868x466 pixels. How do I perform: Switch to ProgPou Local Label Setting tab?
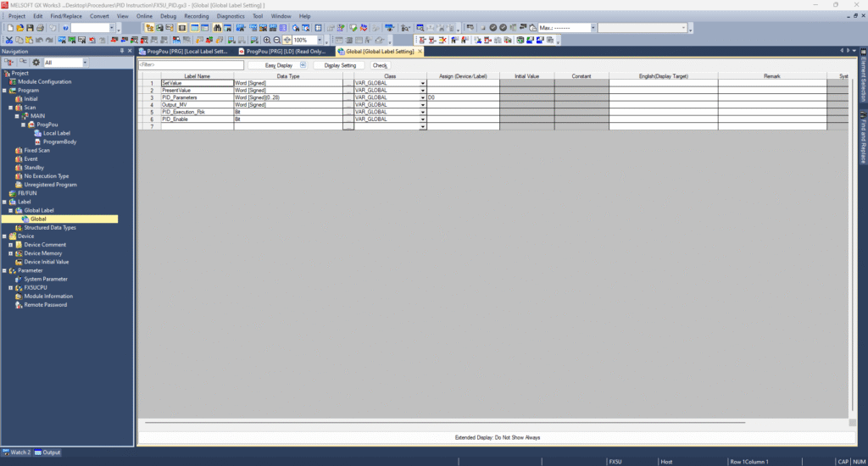[186, 52]
